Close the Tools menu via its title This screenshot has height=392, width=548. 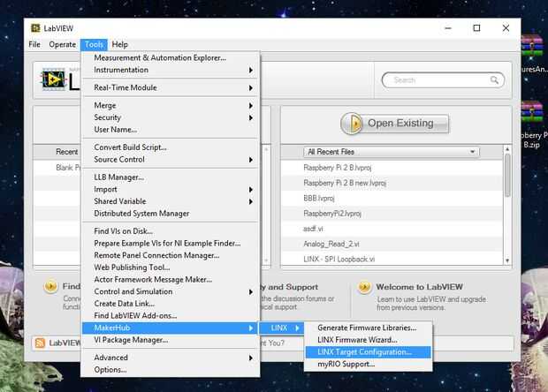pos(94,45)
